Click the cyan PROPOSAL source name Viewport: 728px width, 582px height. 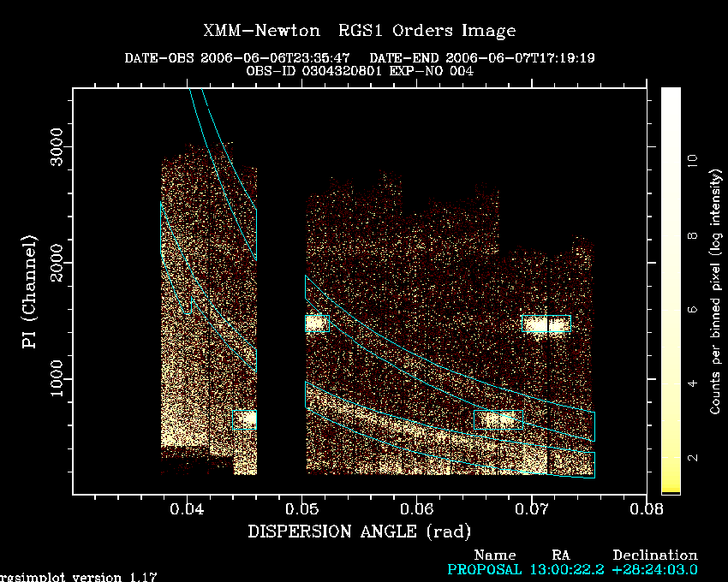tap(484, 569)
